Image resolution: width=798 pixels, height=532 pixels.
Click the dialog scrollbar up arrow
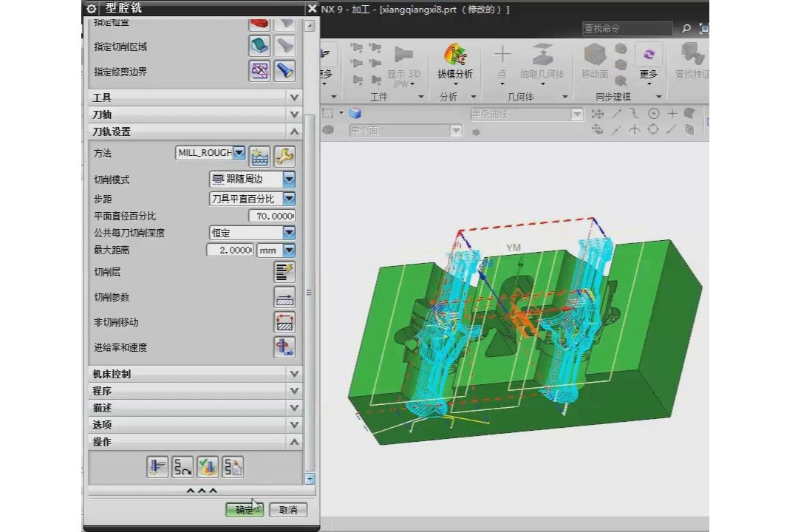[x=310, y=25]
